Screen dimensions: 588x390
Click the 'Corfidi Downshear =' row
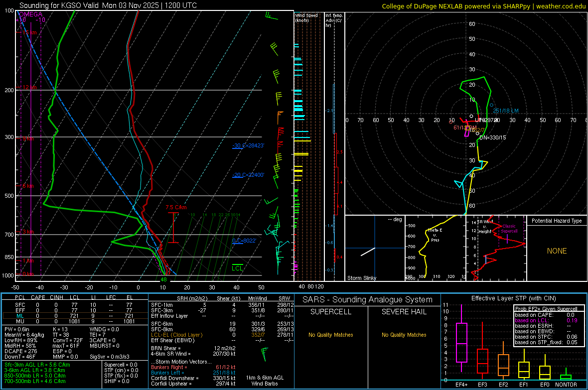point(193,378)
